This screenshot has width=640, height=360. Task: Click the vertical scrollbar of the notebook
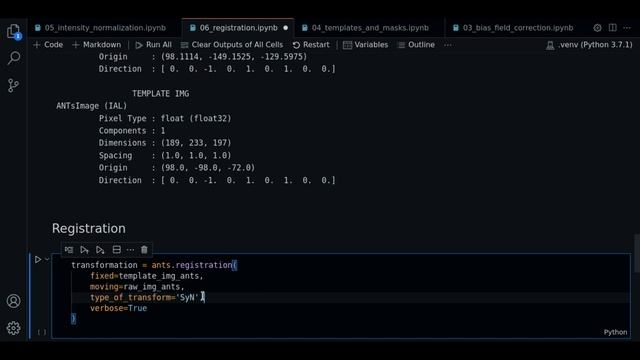(637, 253)
